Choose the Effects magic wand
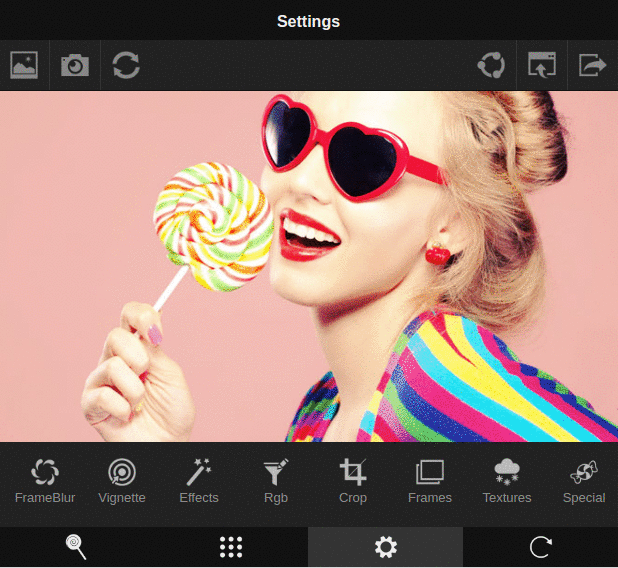 point(199,481)
